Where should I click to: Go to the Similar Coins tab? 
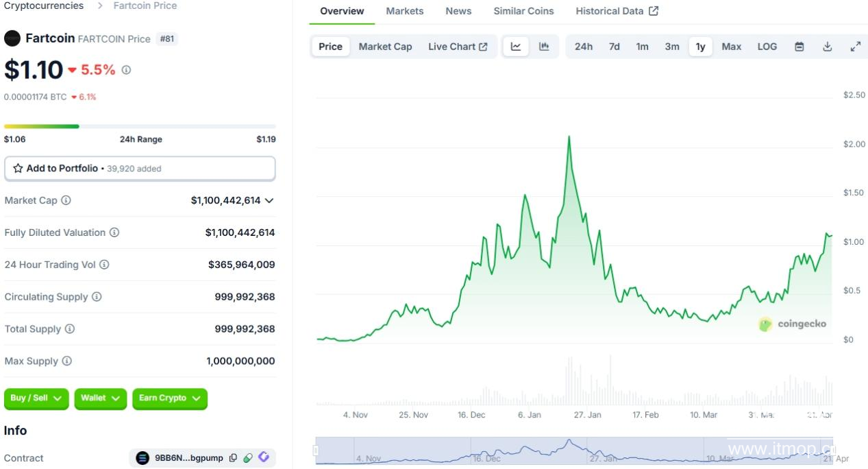523,11
